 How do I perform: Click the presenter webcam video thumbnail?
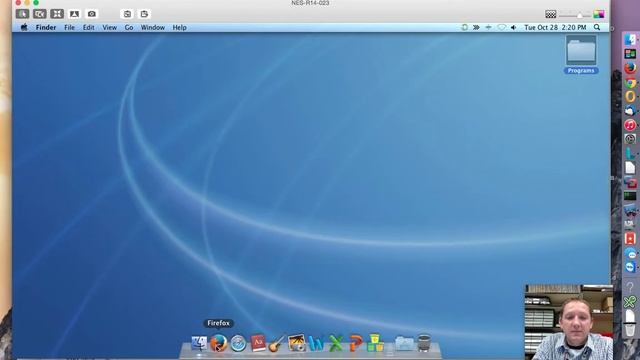[x=569, y=322]
